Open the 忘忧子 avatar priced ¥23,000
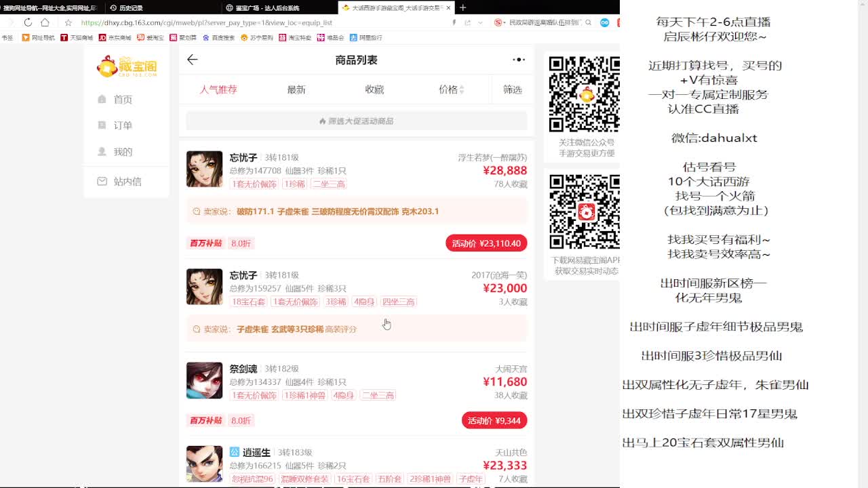The width and height of the screenshot is (868, 488). click(204, 287)
